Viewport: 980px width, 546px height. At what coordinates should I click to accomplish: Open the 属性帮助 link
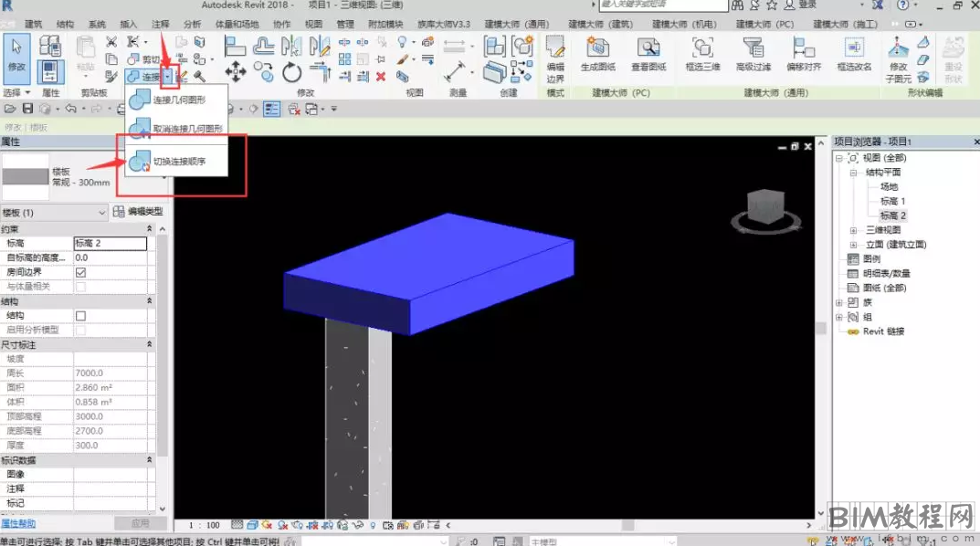pyautogui.click(x=18, y=523)
